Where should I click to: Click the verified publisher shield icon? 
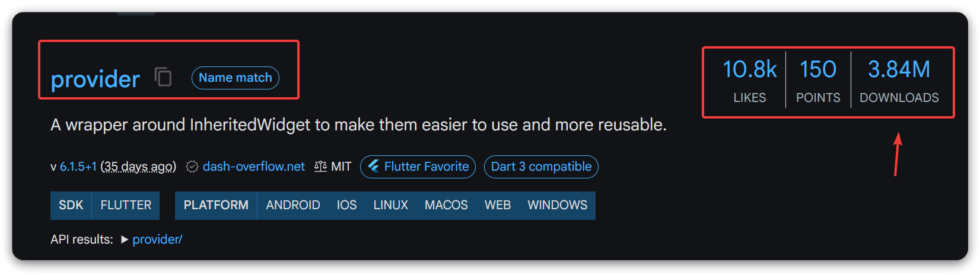point(192,167)
